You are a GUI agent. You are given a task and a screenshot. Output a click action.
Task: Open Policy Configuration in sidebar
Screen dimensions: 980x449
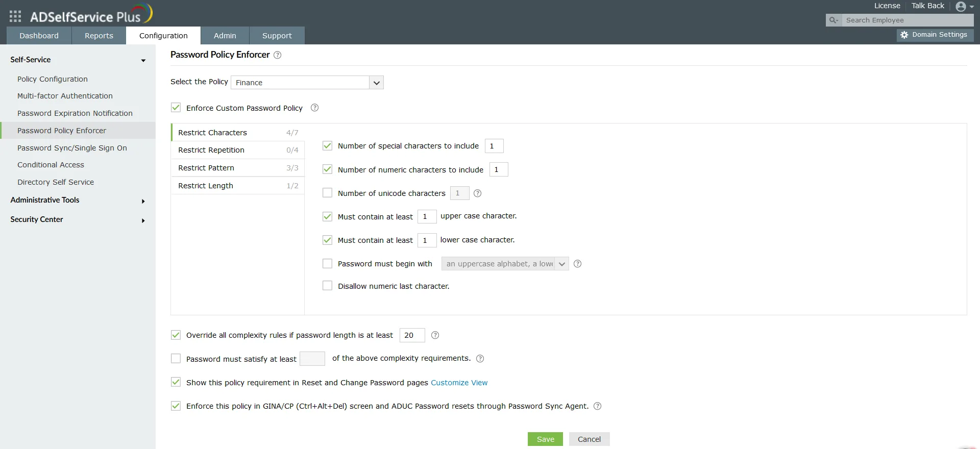(x=53, y=79)
